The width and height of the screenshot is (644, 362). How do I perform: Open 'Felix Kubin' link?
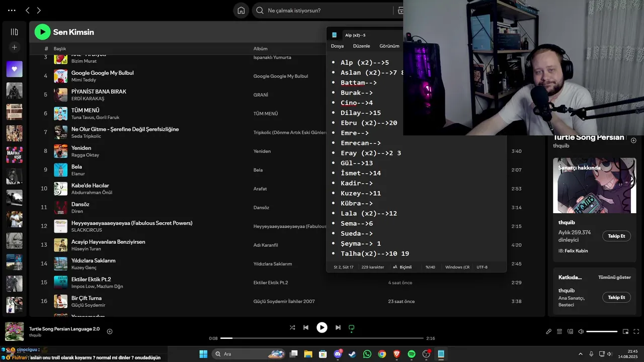tap(576, 251)
